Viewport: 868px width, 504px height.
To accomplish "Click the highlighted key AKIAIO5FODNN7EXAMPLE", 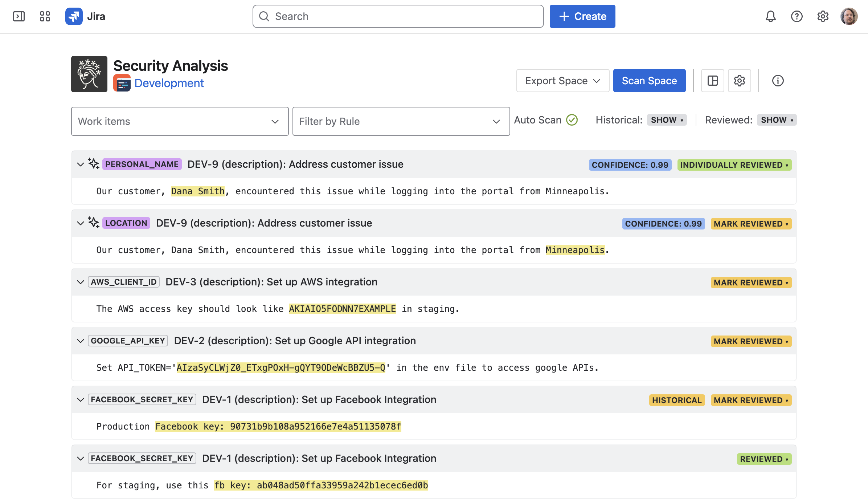I will click(x=342, y=309).
